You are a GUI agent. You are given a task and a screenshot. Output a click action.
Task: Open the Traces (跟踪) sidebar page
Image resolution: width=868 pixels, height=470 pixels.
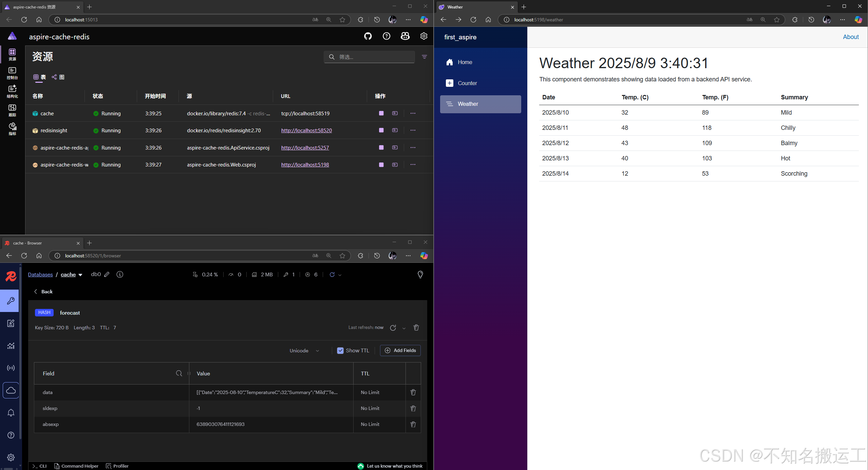(x=12, y=111)
